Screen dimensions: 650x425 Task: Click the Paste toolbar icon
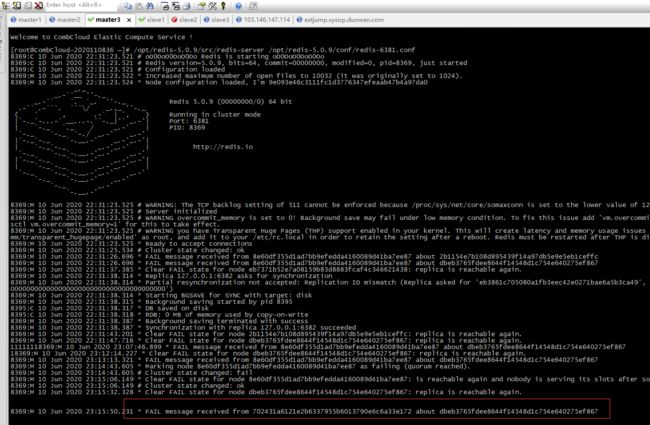[x=139, y=6]
